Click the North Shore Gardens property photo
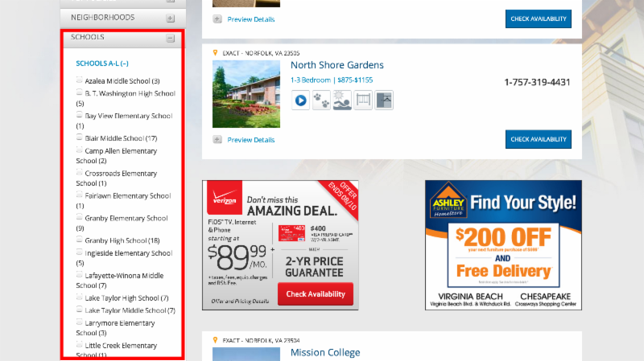644x361 pixels. [x=246, y=94]
